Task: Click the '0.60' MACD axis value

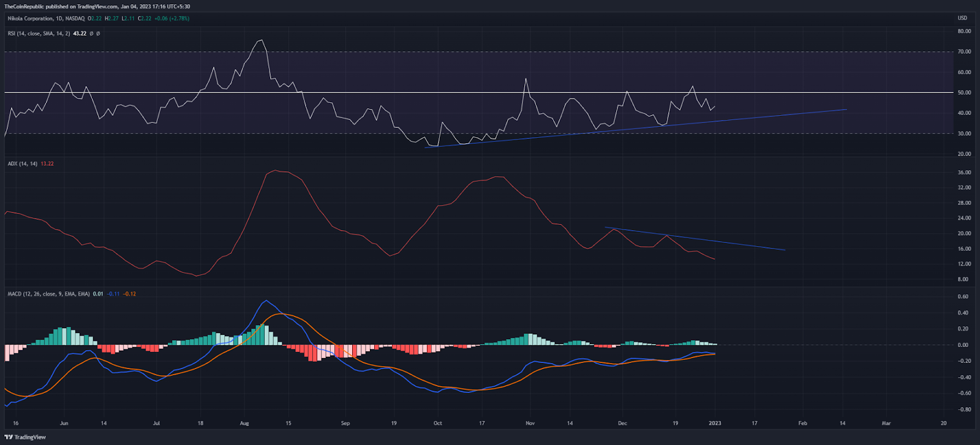Action: [964, 297]
